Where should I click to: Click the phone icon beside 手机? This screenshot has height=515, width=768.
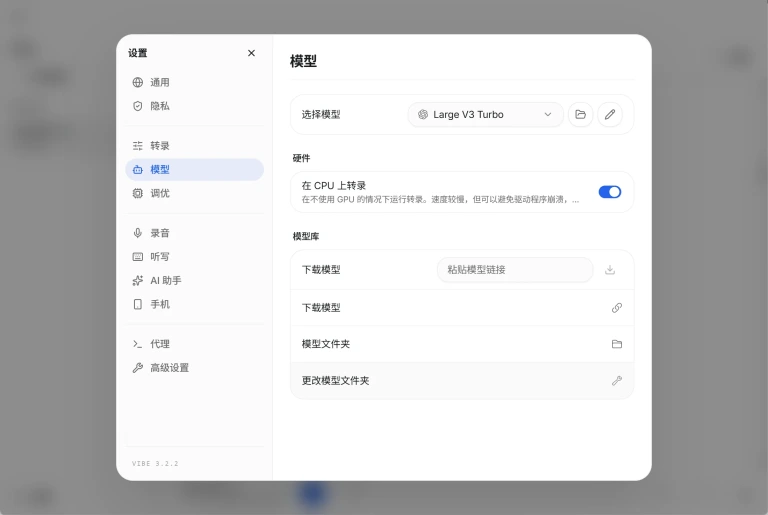coord(138,304)
